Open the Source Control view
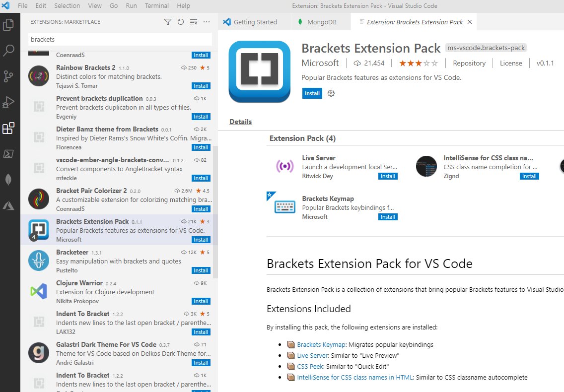This screenshot has width=564, height=392. (x=8, y=76)
